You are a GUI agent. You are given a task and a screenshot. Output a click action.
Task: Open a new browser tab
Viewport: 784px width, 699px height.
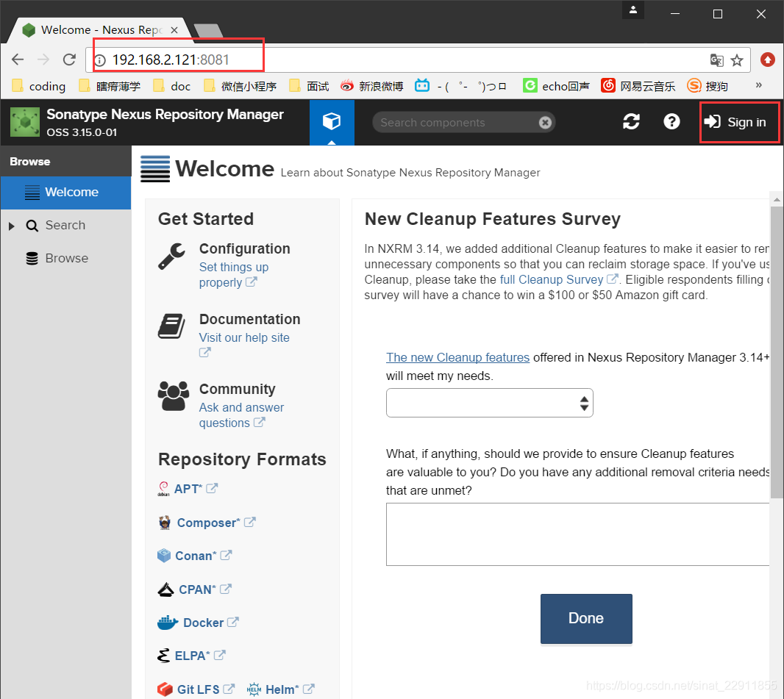click(208, 31)
